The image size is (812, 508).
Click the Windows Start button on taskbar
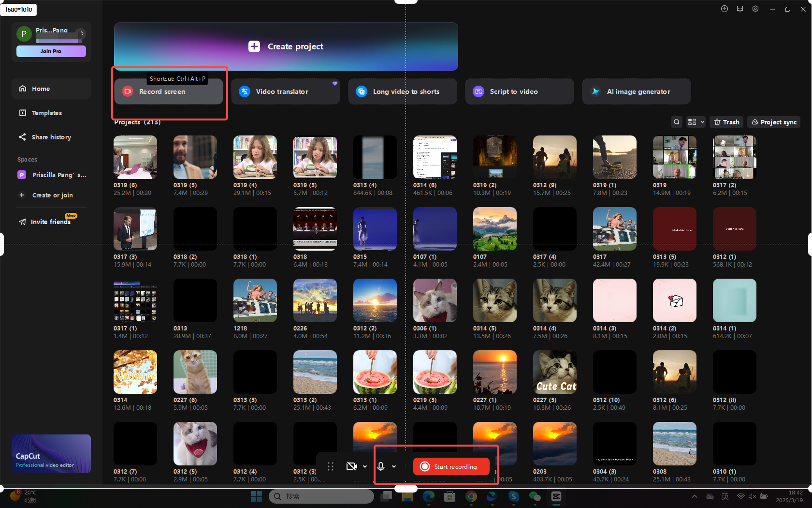tap(256, 496)
